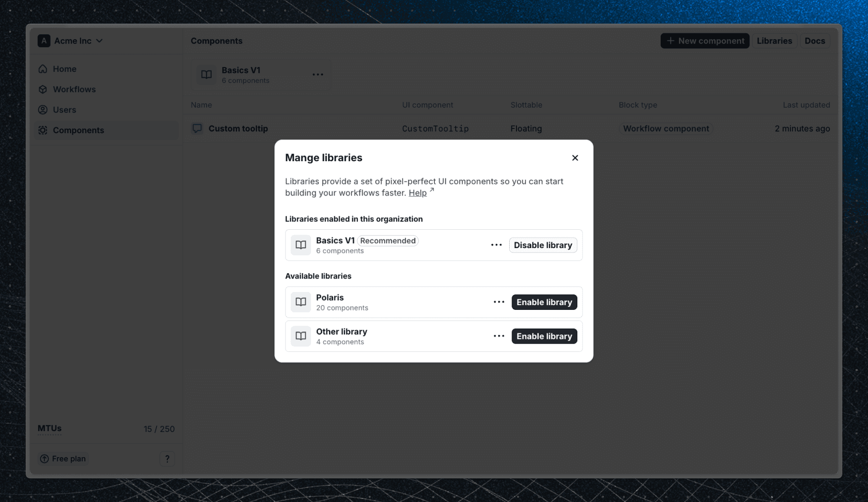Enable the Polaris library
This screenshot has height=502, width=868.
(544, 302)
